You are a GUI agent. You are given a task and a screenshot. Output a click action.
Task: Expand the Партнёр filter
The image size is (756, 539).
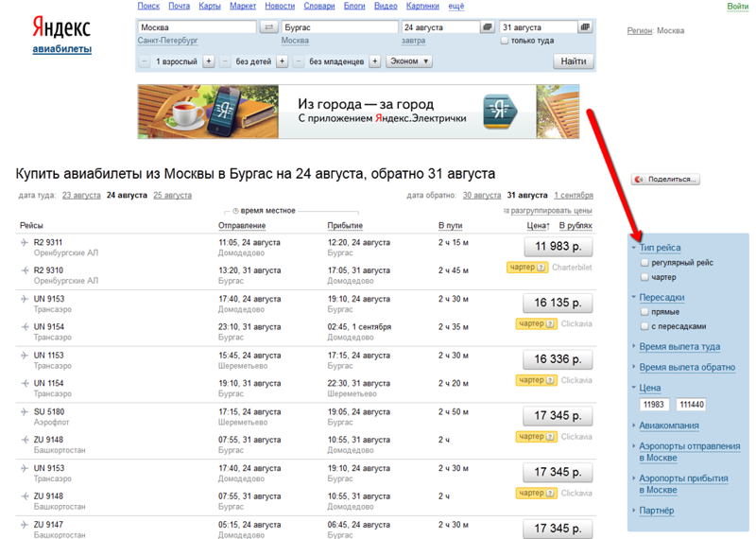click(656, 511)
